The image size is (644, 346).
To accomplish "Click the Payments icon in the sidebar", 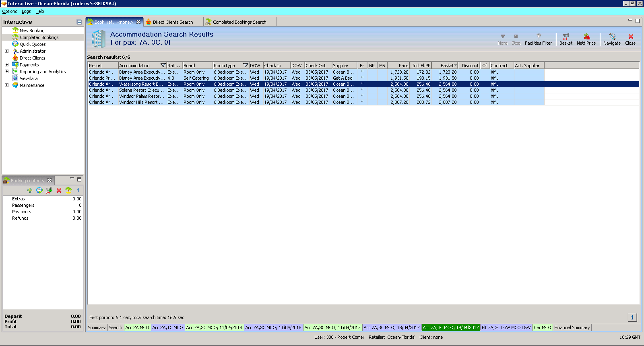I will click(x=15, y=65).
